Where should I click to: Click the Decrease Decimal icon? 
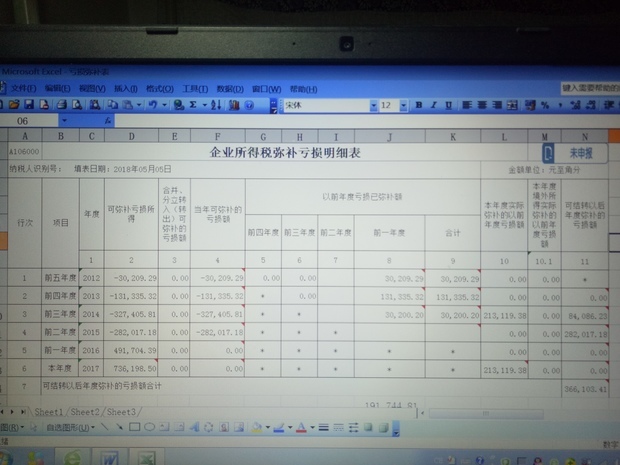591,105
